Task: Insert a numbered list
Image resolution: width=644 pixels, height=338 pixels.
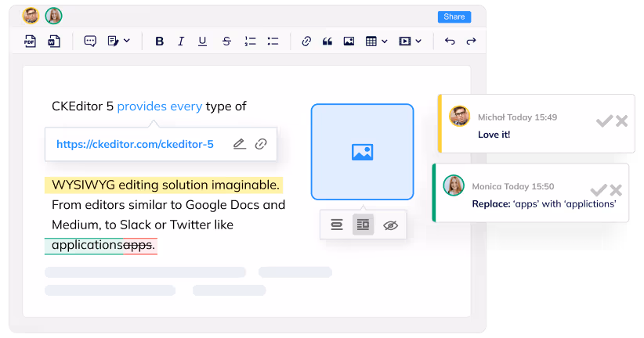Action: click(250, 41)
